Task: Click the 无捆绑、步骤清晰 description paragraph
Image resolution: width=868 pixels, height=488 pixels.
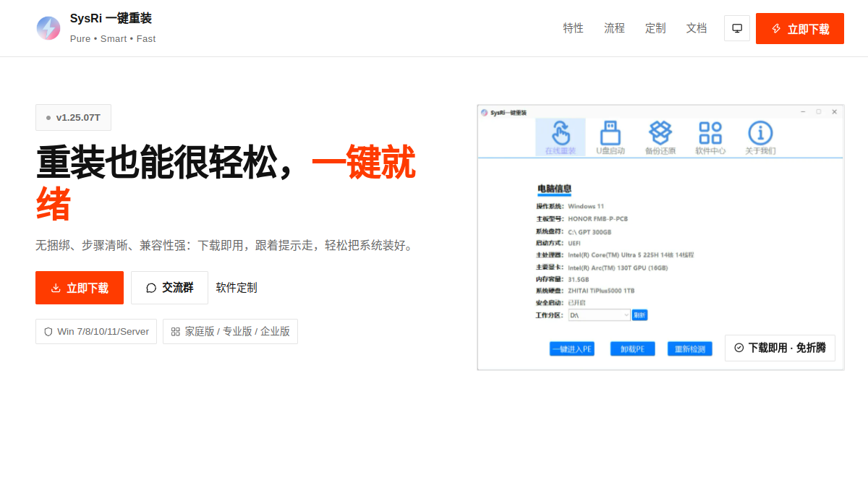Action: (226, 246)
